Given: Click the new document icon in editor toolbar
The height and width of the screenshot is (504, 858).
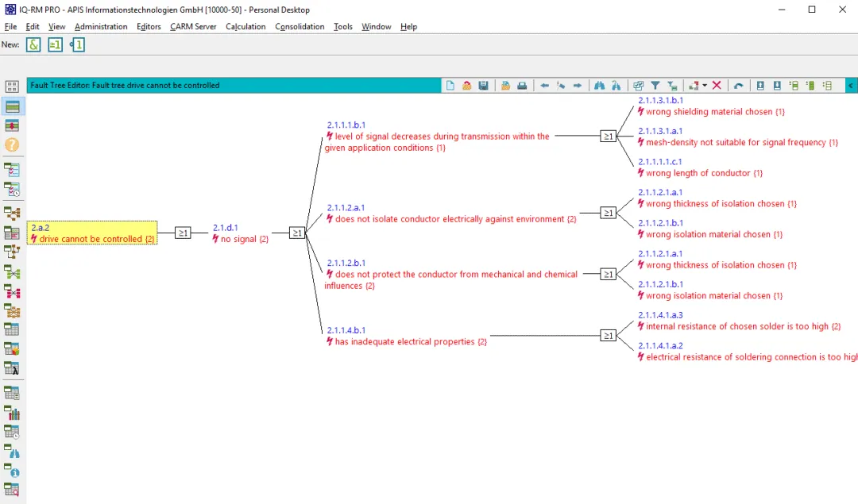Looking at the screenshot, I should tap(450, 85).
